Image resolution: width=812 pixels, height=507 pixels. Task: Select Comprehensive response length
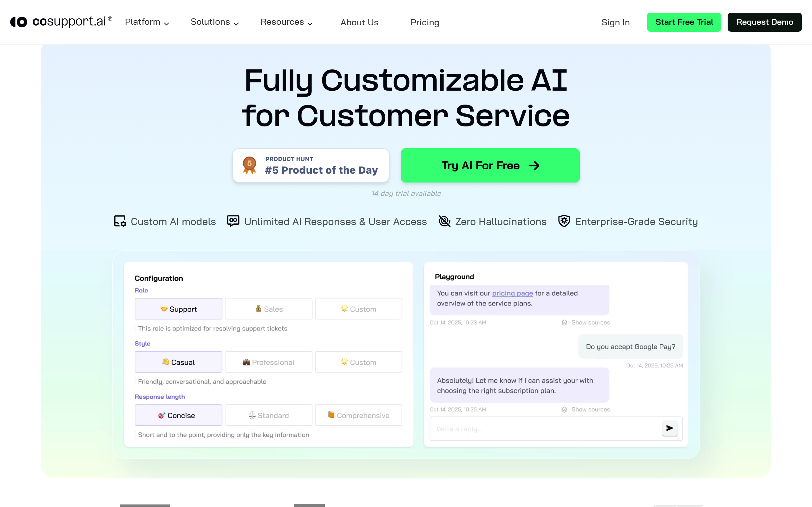coord(358,415)
